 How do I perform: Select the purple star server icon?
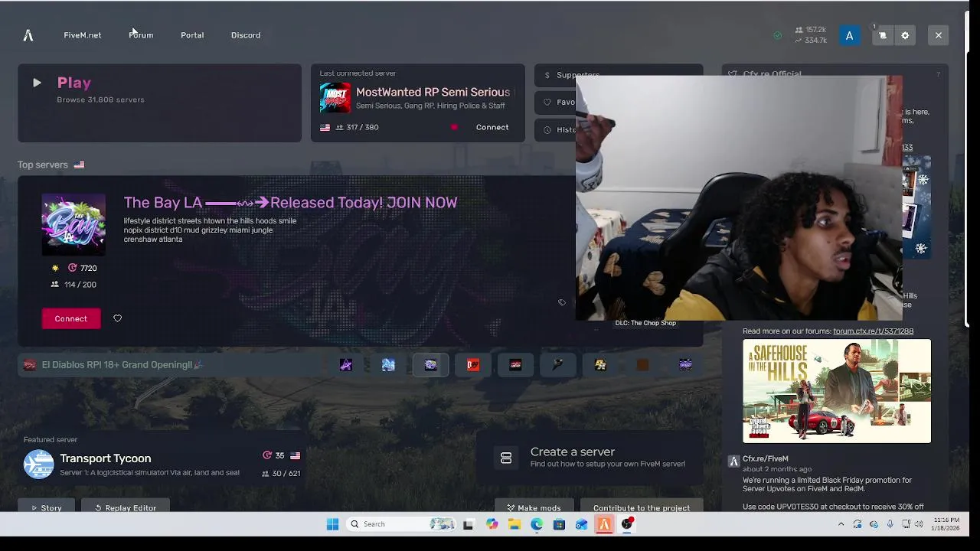pos(346,365)
